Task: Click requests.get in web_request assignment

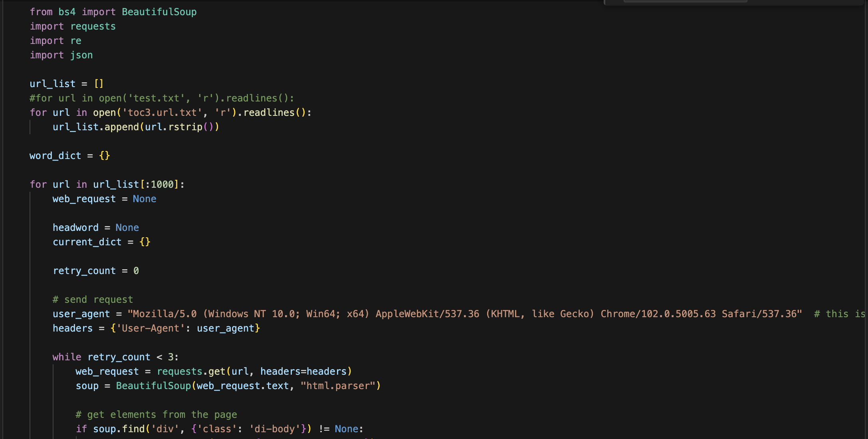Action: (x=191, y=371)
